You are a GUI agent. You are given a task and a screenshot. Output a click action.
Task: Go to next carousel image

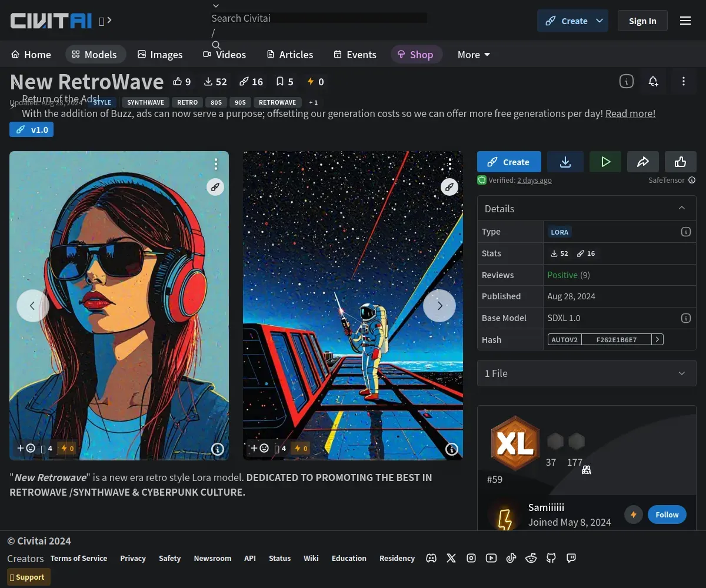click(x=439, y=306)
